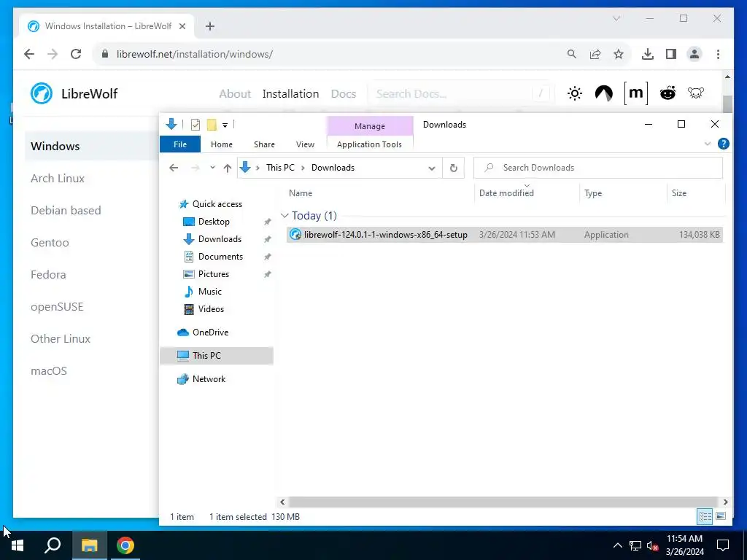
Task: Click Properties icon in Explorer quick access toolbar
Action: (x=196, y=125)
